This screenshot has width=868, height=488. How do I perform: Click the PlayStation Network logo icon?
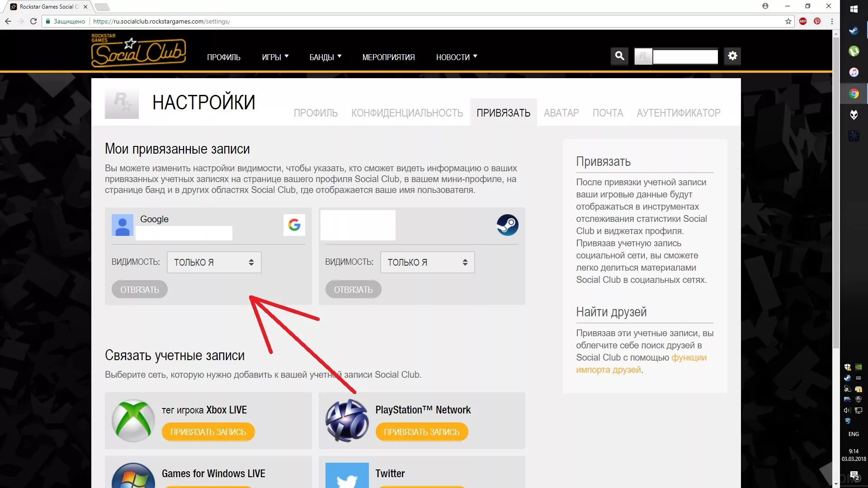[x=346, y=421]
